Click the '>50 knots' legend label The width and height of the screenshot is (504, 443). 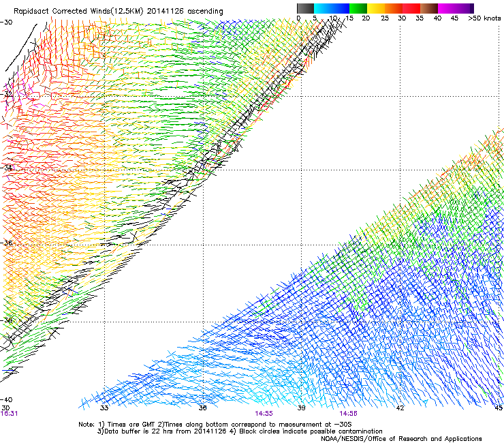484,18
